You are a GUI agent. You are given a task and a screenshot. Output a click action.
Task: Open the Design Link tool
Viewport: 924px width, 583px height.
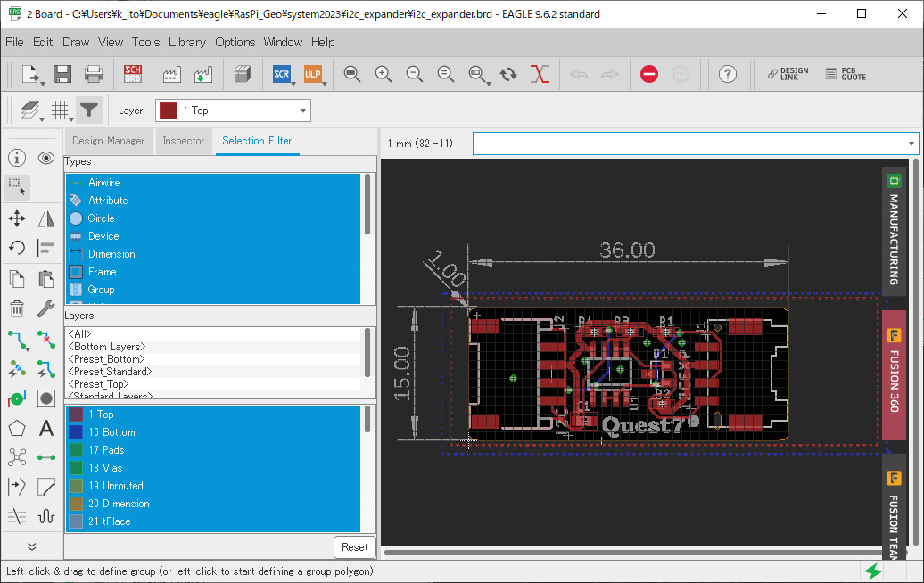788,74
